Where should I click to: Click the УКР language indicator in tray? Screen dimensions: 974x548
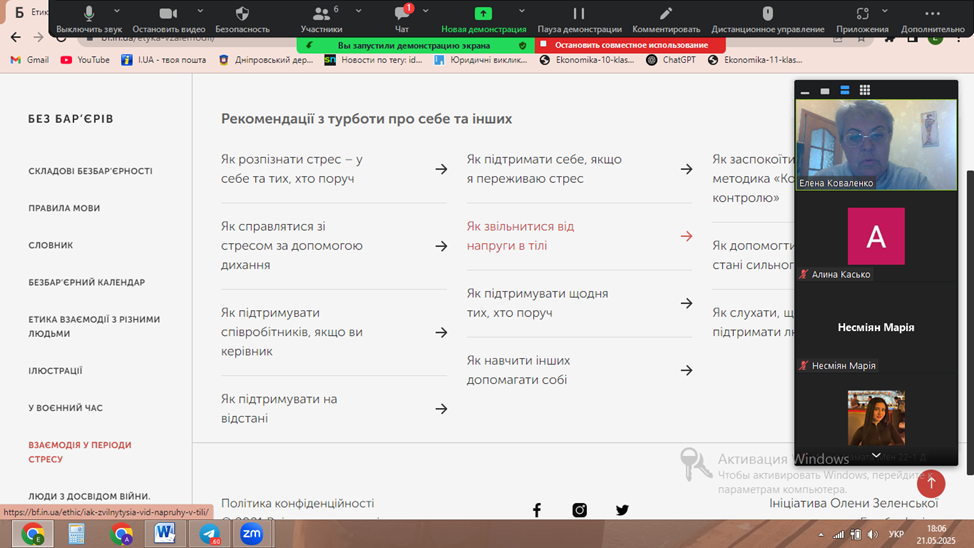896,534
